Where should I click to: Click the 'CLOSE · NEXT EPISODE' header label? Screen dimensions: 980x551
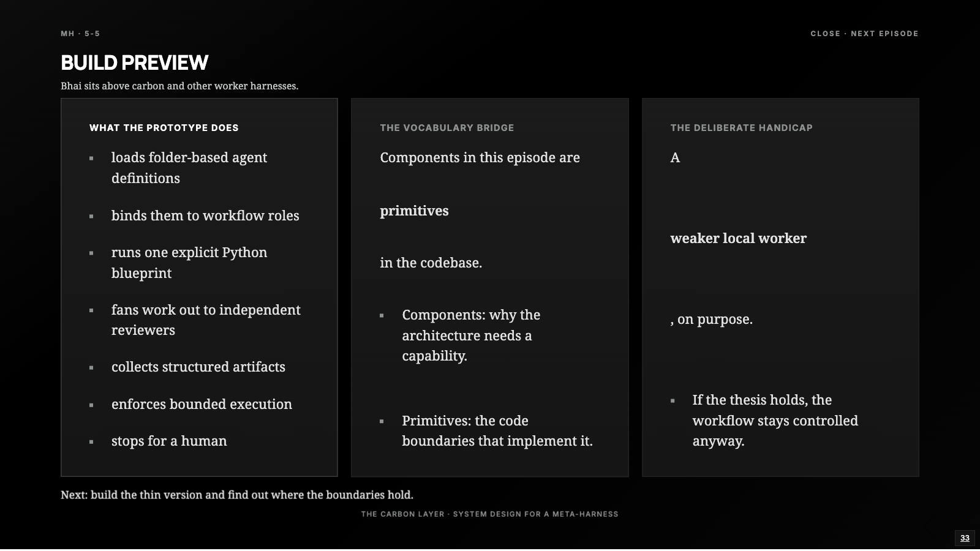pos(864,34)
